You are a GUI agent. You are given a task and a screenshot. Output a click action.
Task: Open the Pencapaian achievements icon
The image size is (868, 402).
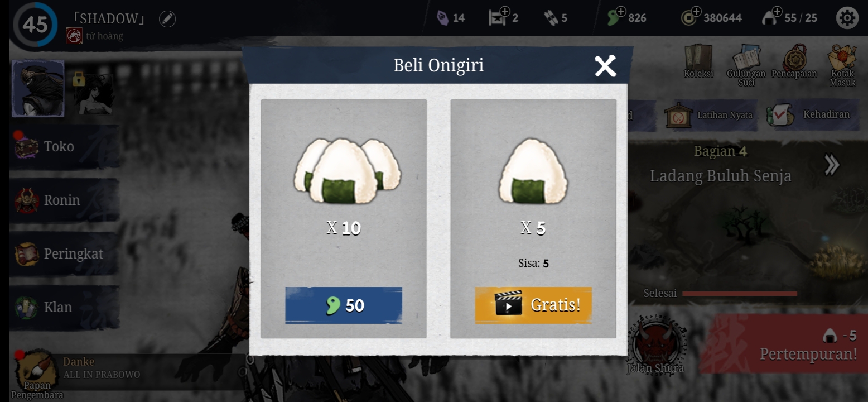[x=794, y=61]
